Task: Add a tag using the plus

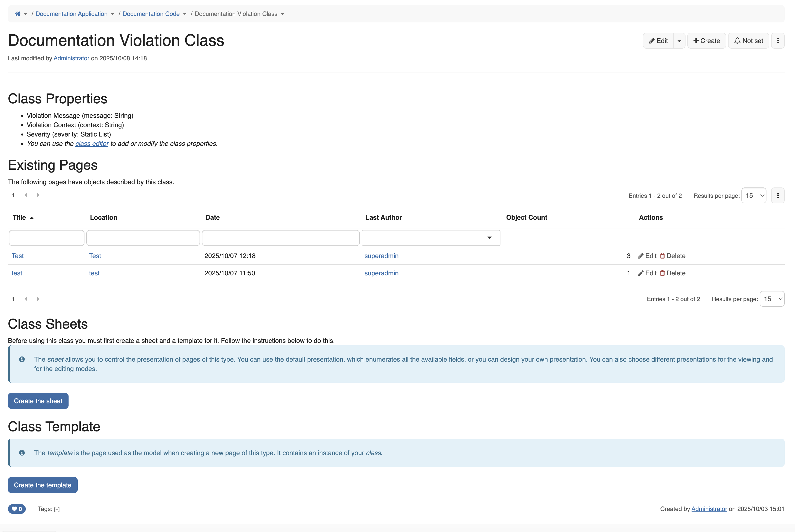Action: (57, 509)
